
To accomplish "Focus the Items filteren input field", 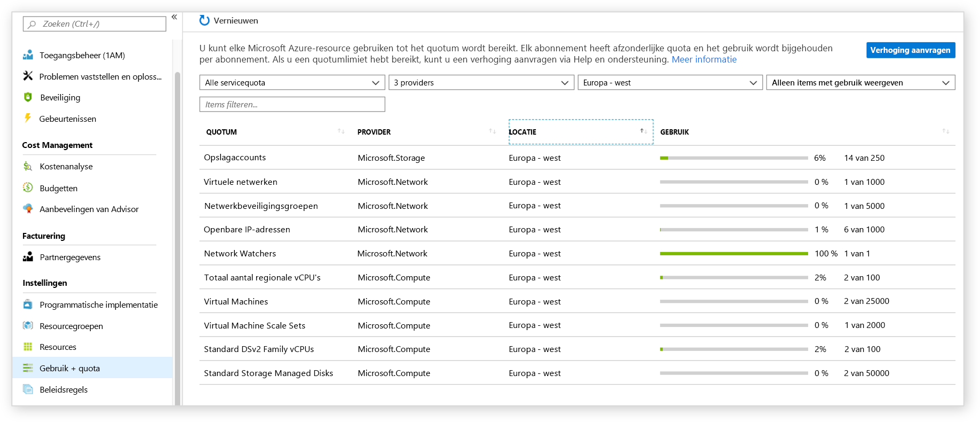I will [292, 104].
